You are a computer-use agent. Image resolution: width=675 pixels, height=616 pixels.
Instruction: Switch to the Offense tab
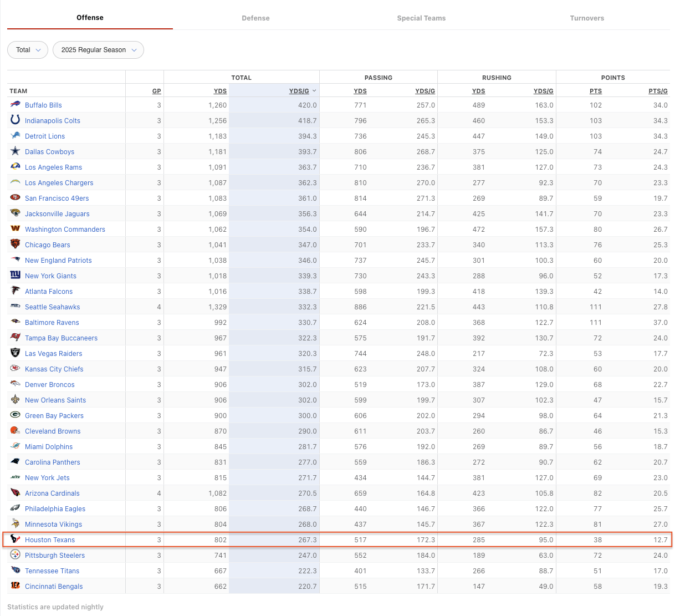point(90,18)
